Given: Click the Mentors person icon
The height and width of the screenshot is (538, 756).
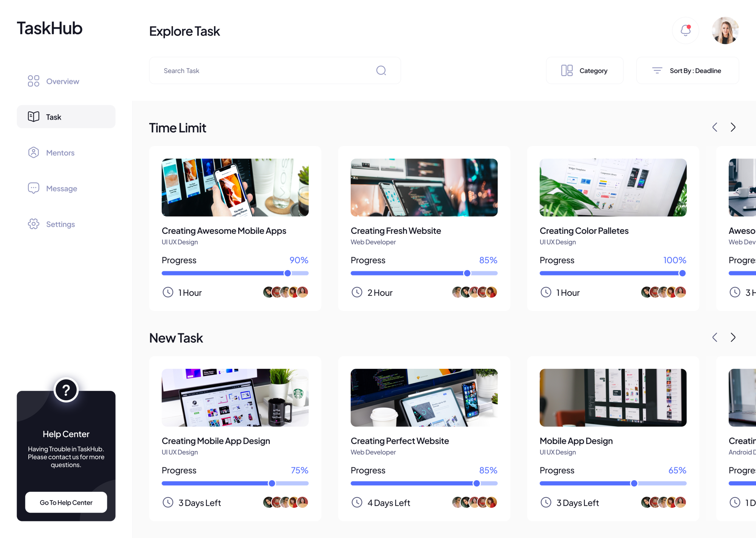Looking at the screenshot, I should point(33,152).
